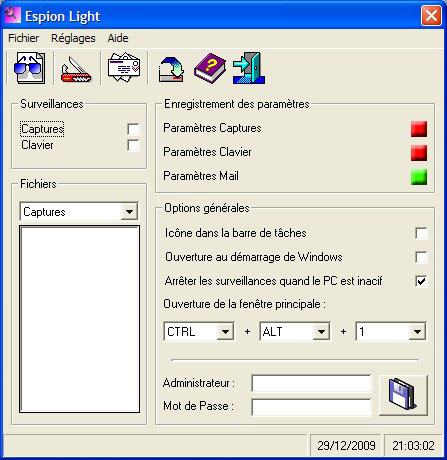This screenshot has width=447, height=460.
Task: Open the ALT hotkey dropdown
Action: 321,331
